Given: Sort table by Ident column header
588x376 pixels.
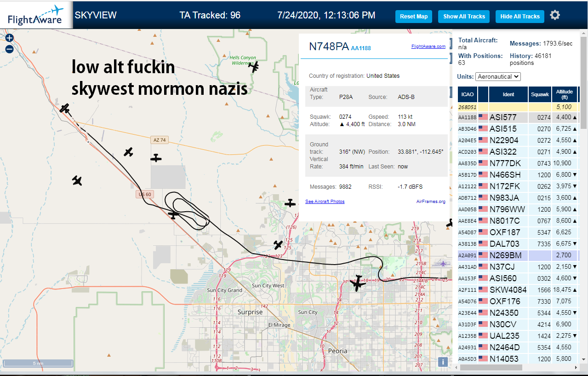Looking at the screenshot, I should (508, 94).
